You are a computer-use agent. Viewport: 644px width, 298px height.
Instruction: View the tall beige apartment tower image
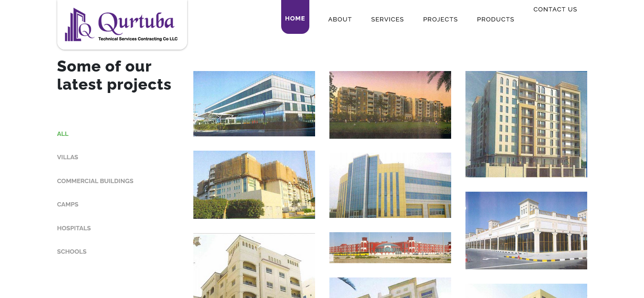526,124
